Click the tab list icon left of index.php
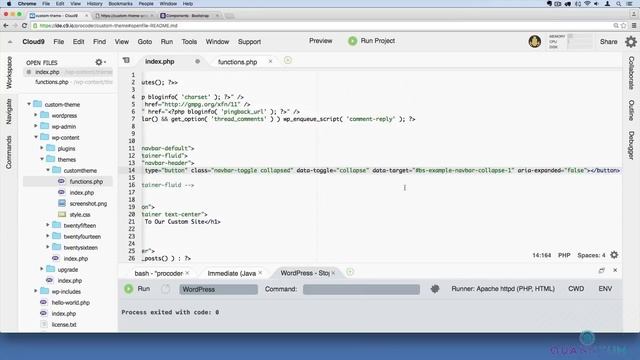The width and height of the screenshot is (640, 360). 126,60
